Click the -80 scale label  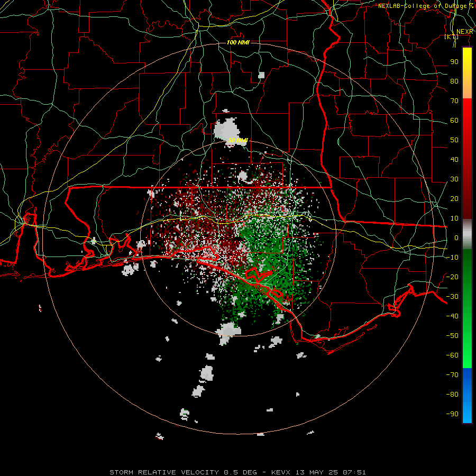coord(452,395)
